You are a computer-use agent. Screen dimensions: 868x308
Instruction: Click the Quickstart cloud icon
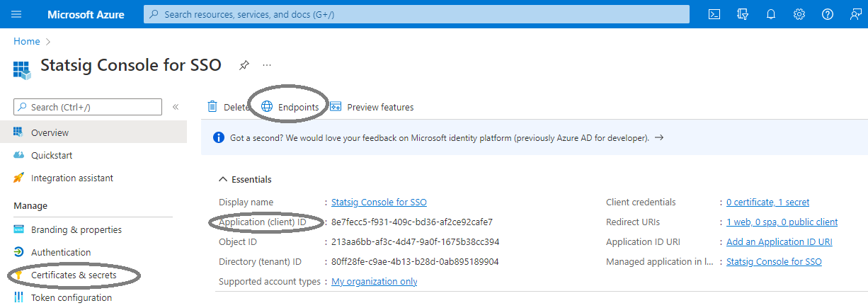(18, 155)
